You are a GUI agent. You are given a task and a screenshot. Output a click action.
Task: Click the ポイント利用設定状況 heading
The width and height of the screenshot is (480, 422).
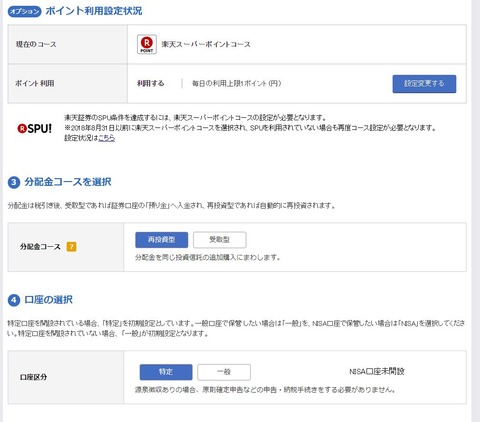coord(94,11)
